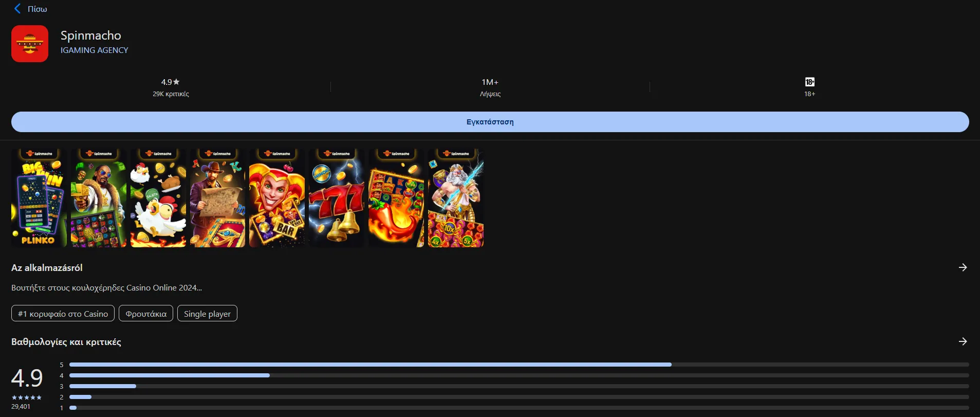
Task: Click the 5-star rating bar
Action: (519, 365)
